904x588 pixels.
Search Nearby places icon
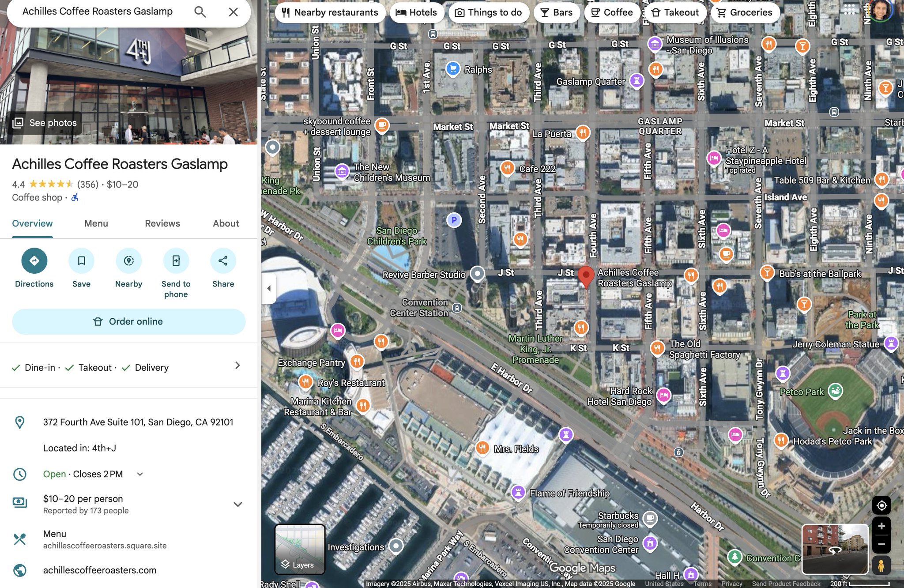click(x=128, y=260)
